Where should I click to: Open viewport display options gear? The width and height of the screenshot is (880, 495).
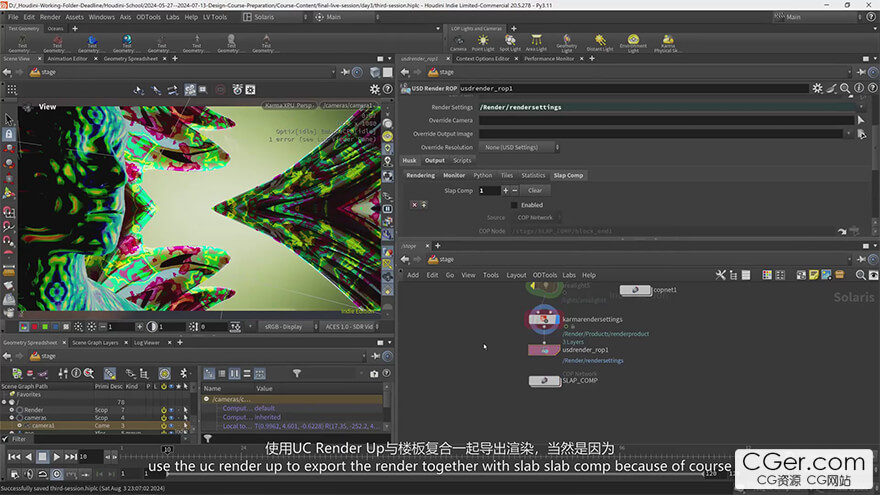[374, 89]
